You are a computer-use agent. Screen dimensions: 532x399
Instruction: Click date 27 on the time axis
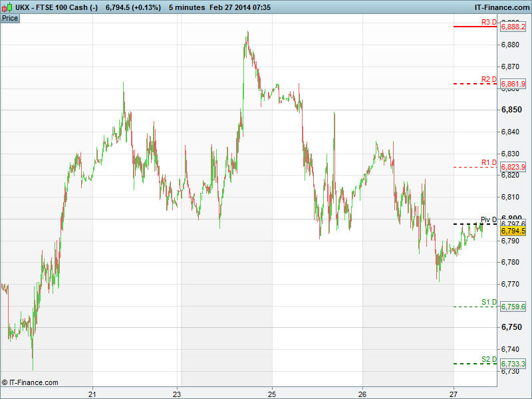[x=453, y=392]
